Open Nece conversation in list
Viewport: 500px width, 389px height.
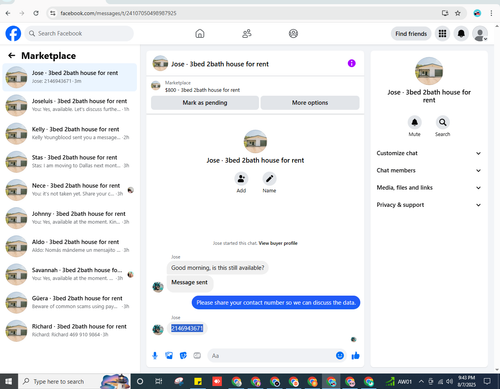coord(70,190)
